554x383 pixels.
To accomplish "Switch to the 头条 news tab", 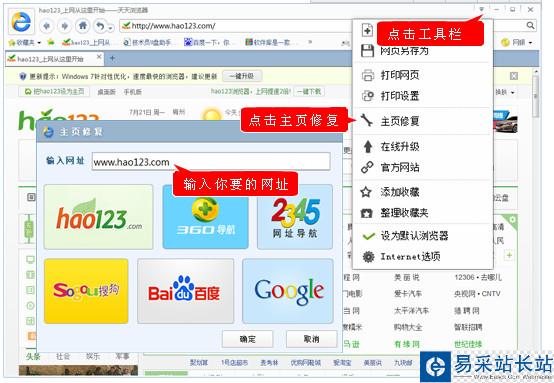I will tap(33, 356).
